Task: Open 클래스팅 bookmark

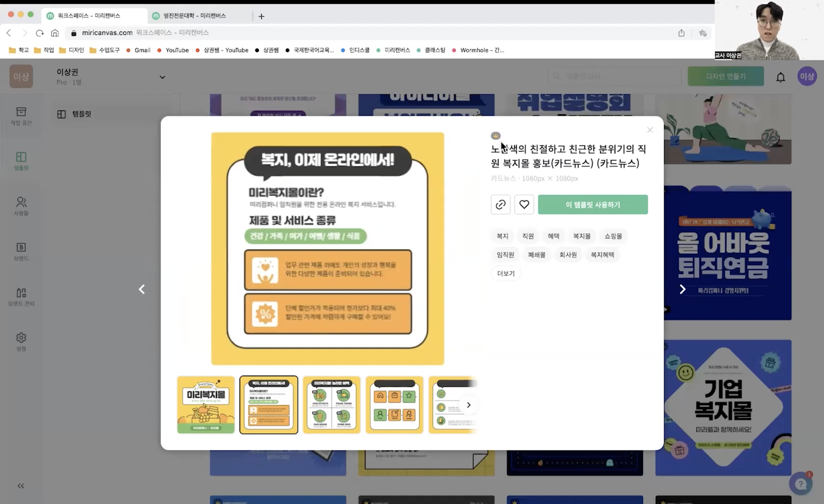Action: 431,50
